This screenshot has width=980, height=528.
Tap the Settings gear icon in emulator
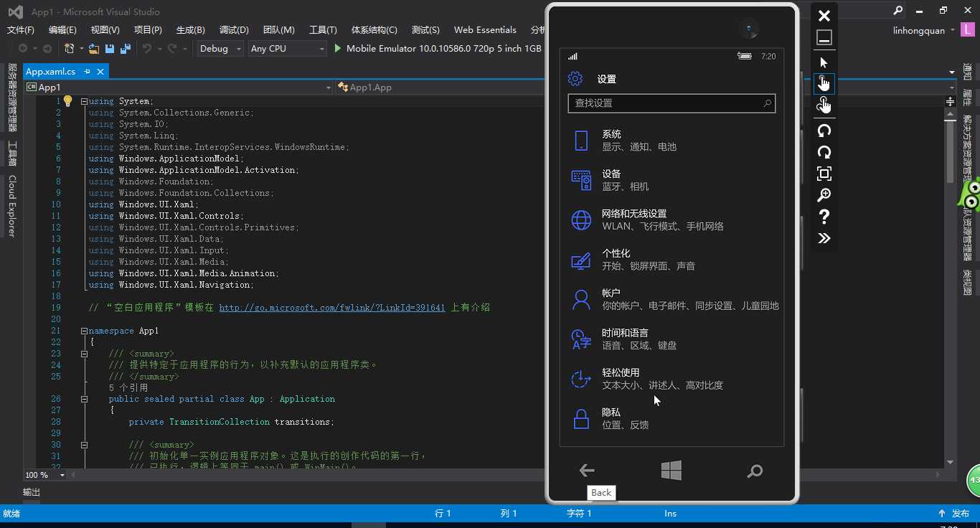(575, 79)
